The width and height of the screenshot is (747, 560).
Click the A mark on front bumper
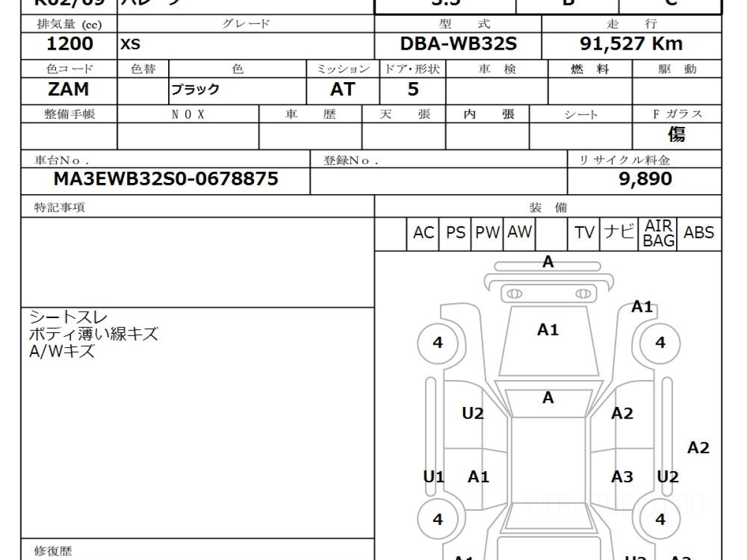[x=548, y=262]
